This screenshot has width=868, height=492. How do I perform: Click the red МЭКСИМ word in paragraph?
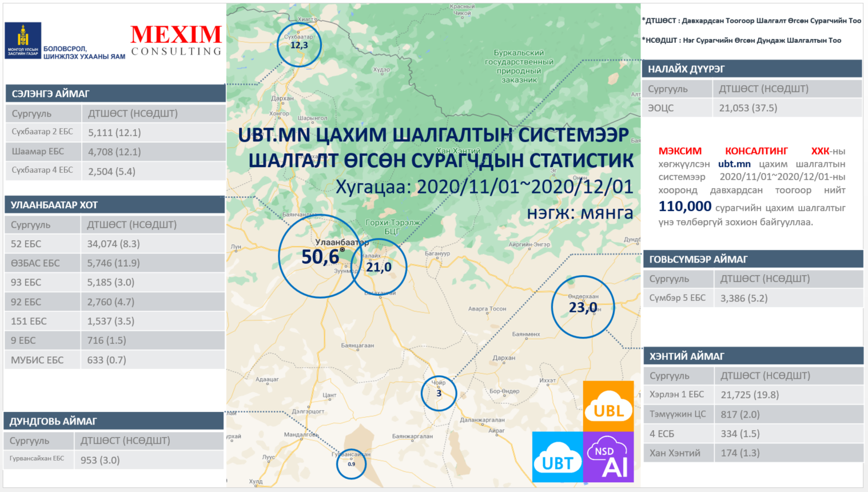[680, 151]
